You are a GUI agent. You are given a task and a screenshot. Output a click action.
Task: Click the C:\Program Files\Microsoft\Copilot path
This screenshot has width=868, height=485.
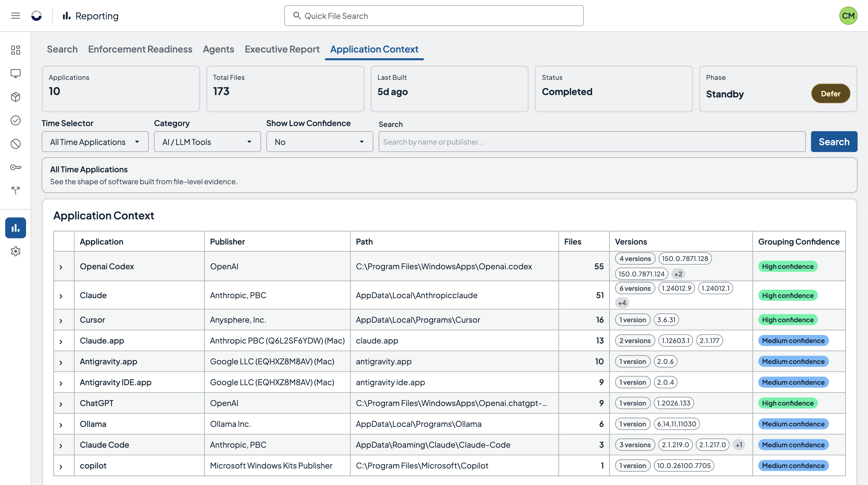(422, 465)
